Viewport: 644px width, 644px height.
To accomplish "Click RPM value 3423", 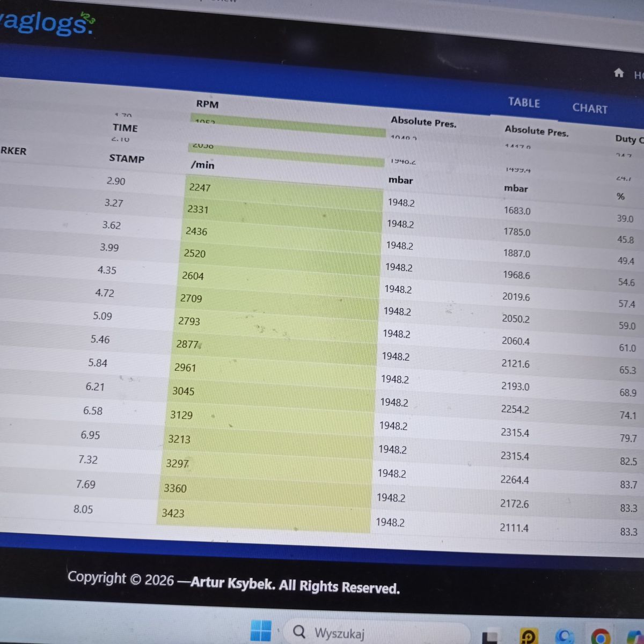I will point(173,513).
